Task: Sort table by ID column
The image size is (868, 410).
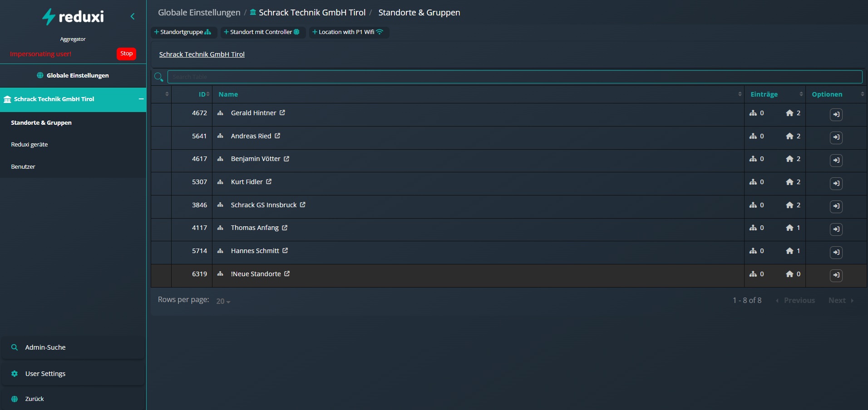Action: (x=192, y=94)
